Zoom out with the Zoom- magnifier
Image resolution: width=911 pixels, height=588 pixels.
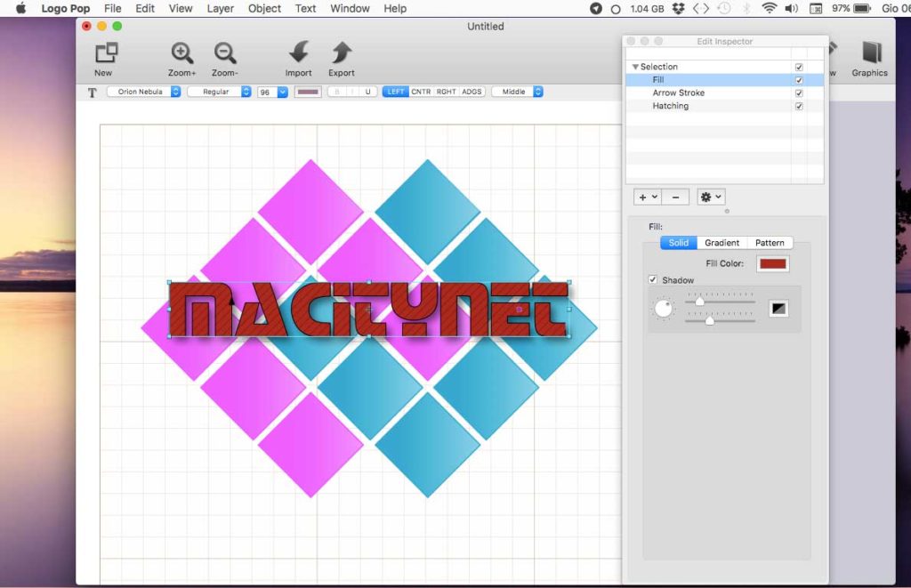pos(225,52)
